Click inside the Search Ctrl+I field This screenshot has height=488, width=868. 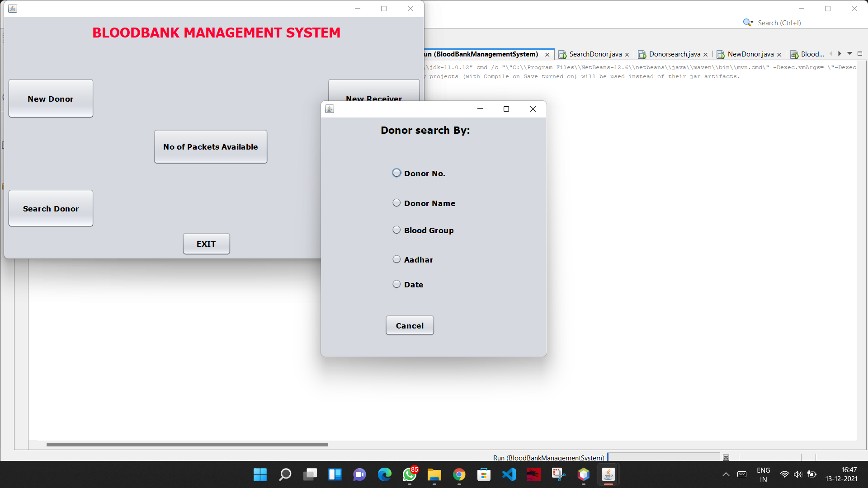[x=796, y=22]
